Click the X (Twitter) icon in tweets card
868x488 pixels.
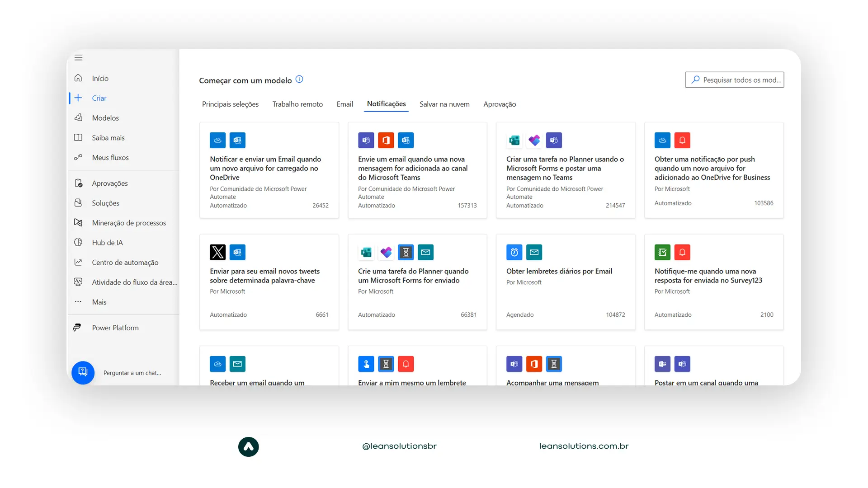[217, 252]
